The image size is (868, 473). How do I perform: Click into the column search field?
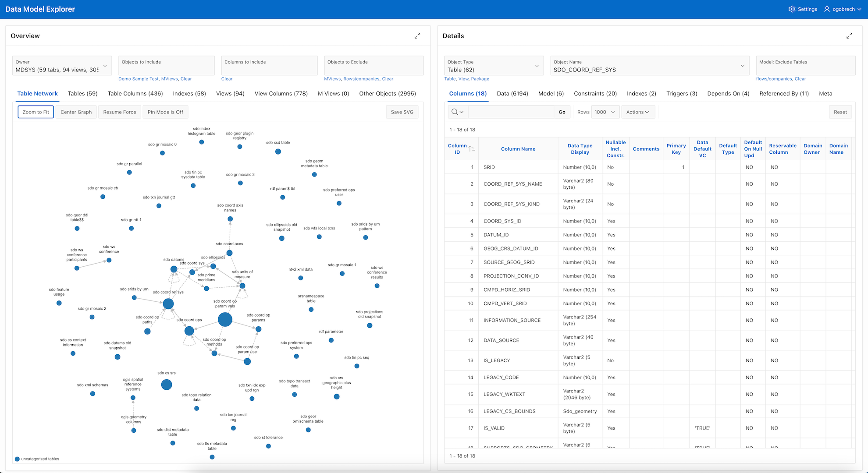[510, 112]
